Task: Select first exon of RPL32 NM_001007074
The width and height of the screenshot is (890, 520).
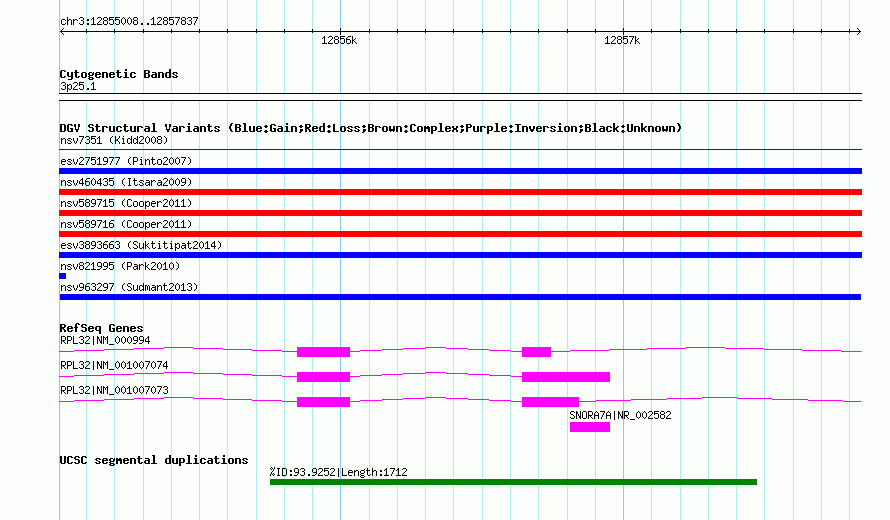Action: pos(324,377)
